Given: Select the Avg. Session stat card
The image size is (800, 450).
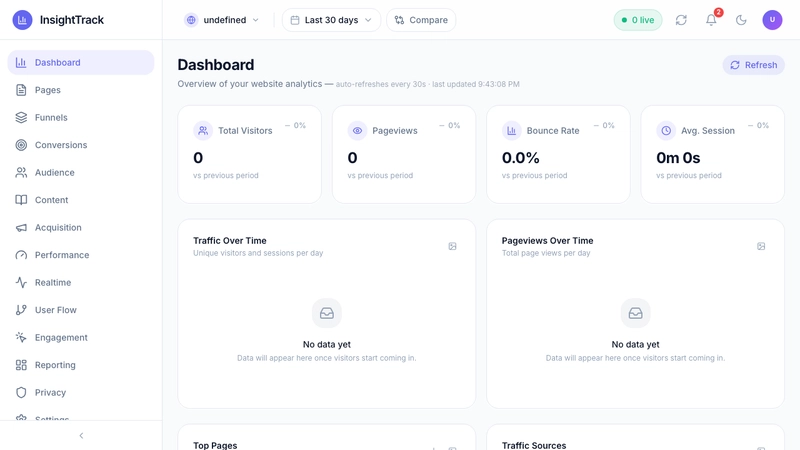Looking at the screenshot, I should [x=712, y=154].
